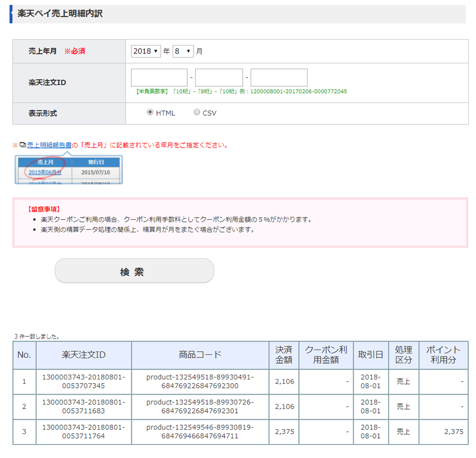Click the No. column header

coord(24,355)
